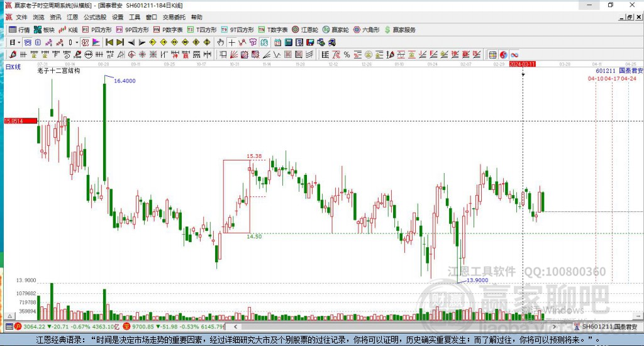Open the 窗口 menu

[x=152, y=17]
